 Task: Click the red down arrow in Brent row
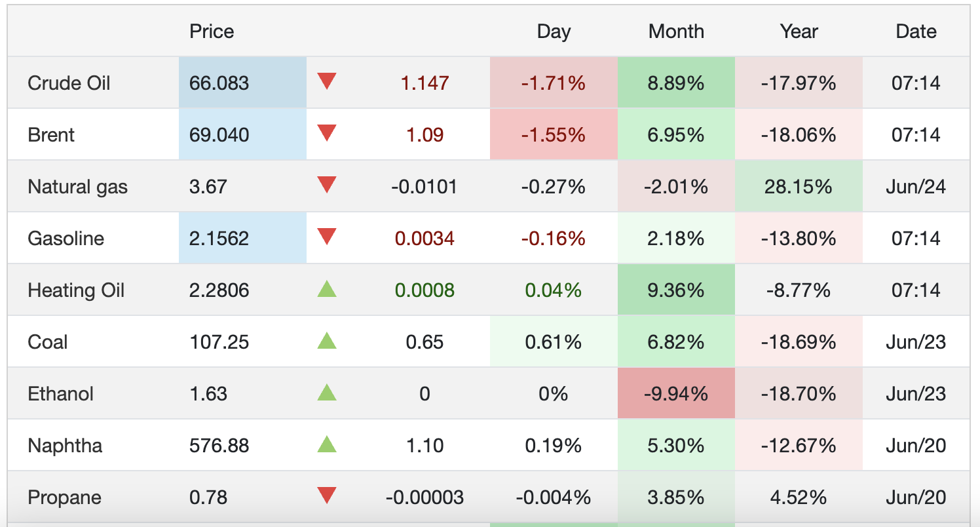tap(326, 134)
